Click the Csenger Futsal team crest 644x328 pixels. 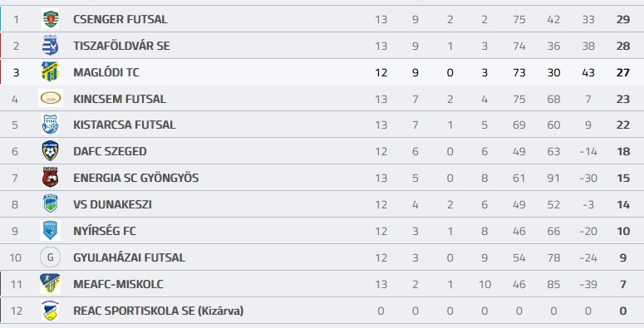point(50,19)
